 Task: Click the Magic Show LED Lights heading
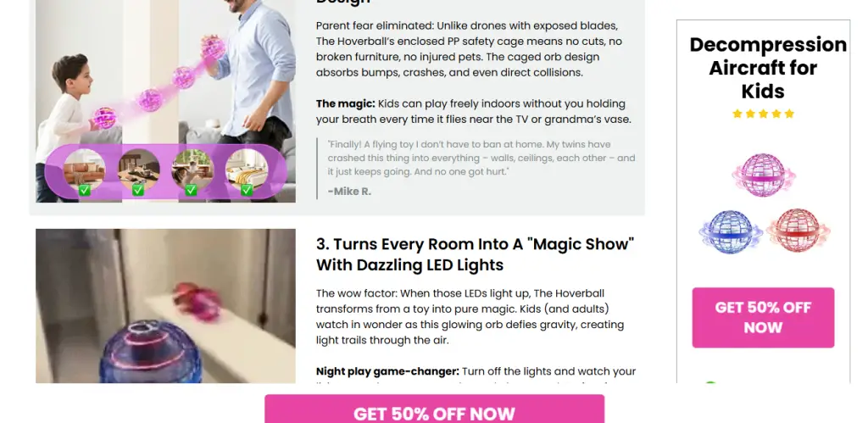475,254
